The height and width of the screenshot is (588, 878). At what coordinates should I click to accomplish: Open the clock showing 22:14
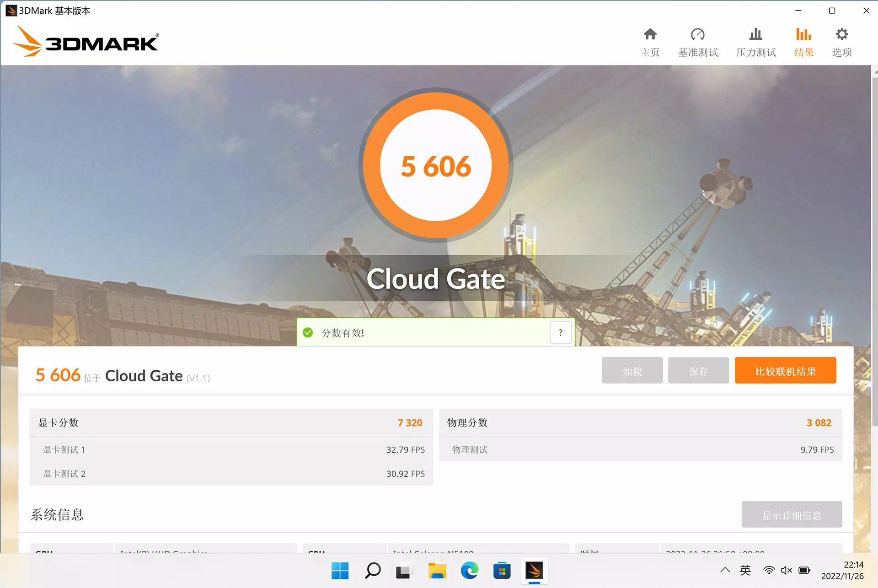point(842,570)
